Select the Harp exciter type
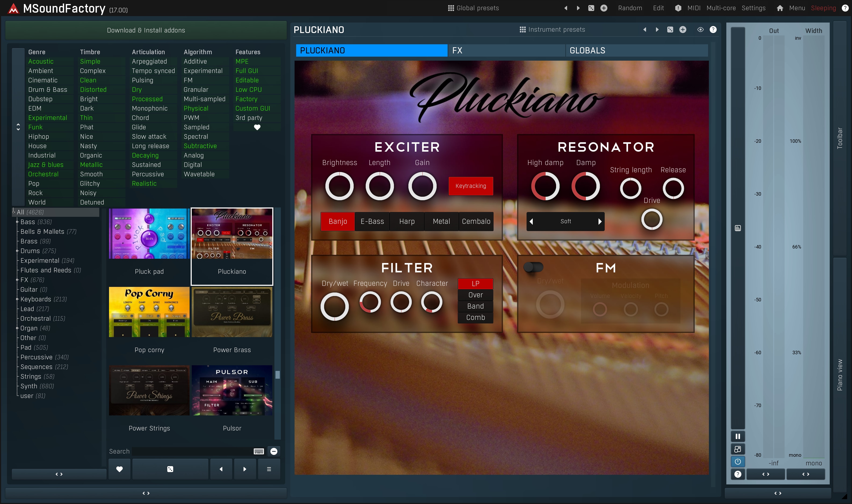 (407, 221)
